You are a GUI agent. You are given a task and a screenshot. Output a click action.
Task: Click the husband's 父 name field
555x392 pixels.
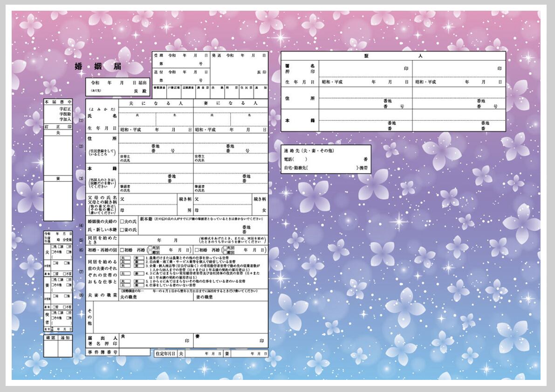(x=148, y=199)
